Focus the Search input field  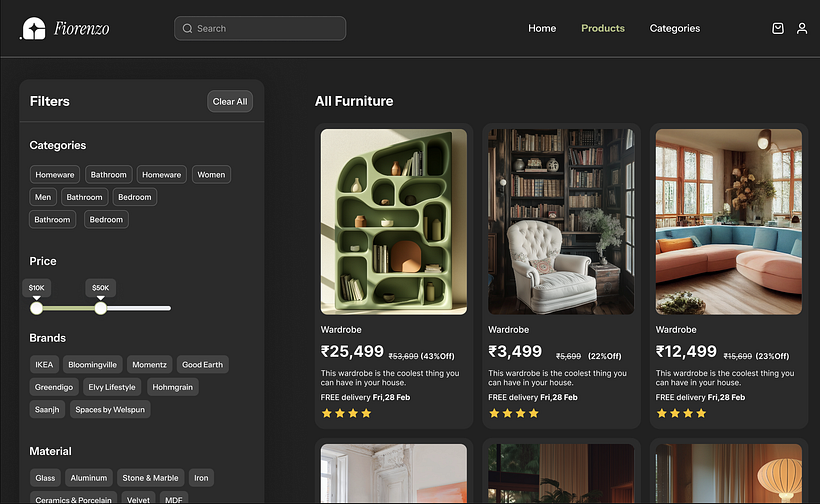coord(260,28)
